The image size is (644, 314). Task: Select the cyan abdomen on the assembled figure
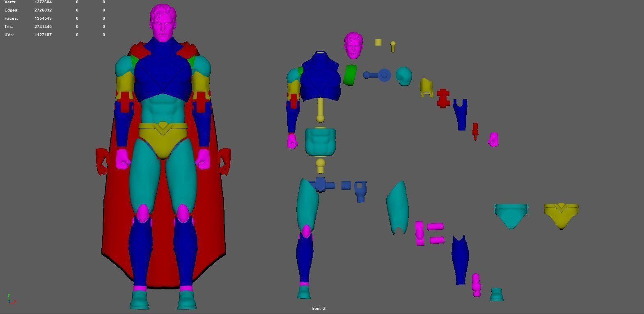click(x=163, y=109)
